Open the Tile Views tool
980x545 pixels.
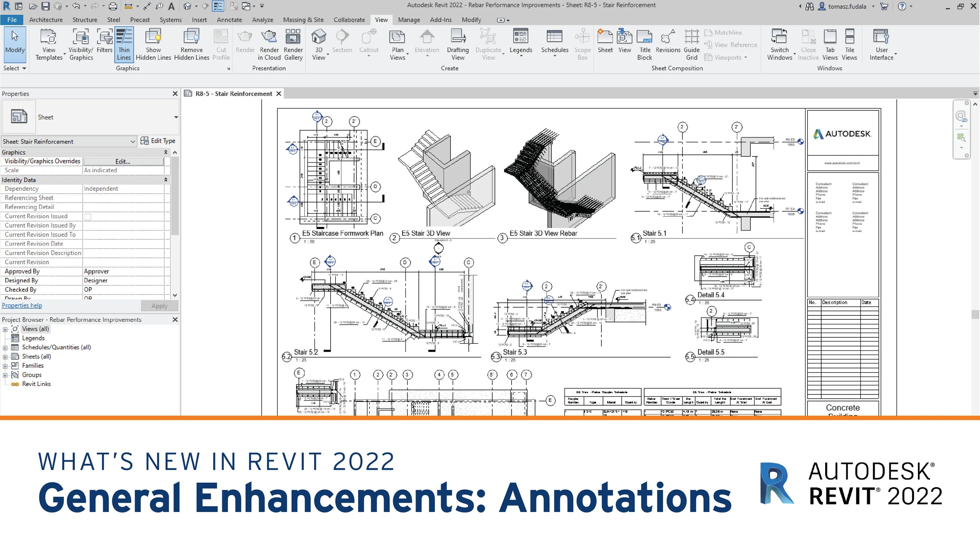click(849, 44)
